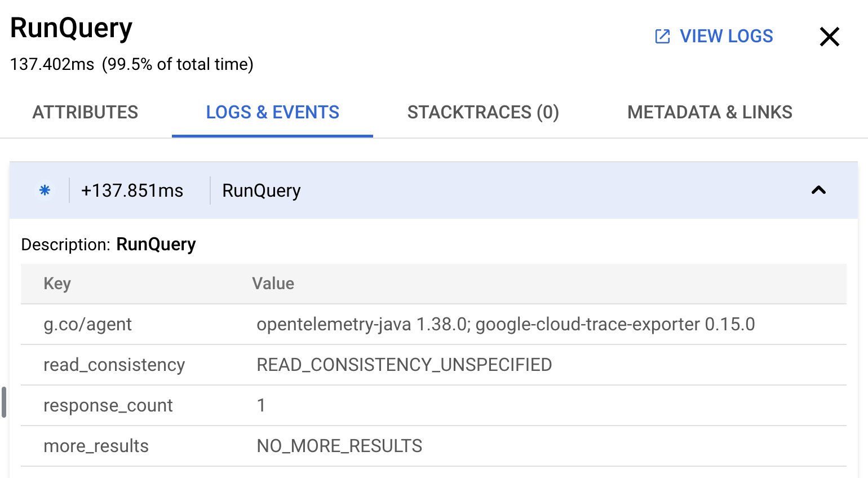
Task: Switch to the ATTRIBUTES tab
Action: (85, 112)
